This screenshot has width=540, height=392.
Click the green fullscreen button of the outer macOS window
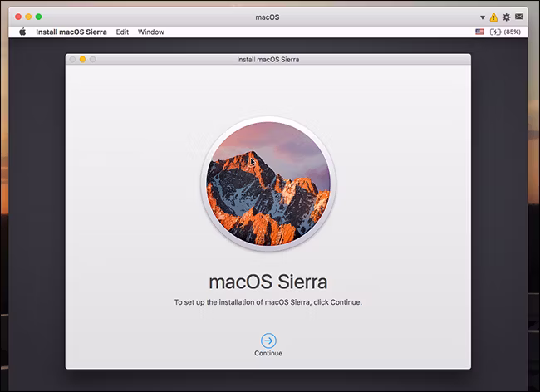(38, 17)
